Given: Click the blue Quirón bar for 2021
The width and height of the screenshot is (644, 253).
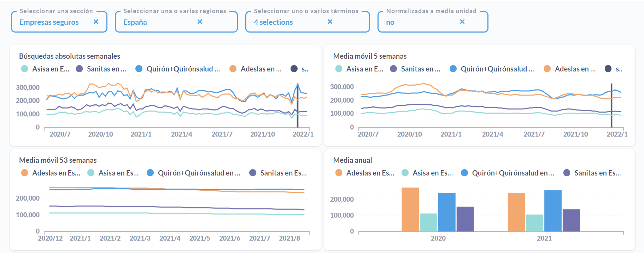Looking at the screenshot, I should (553, 211).
